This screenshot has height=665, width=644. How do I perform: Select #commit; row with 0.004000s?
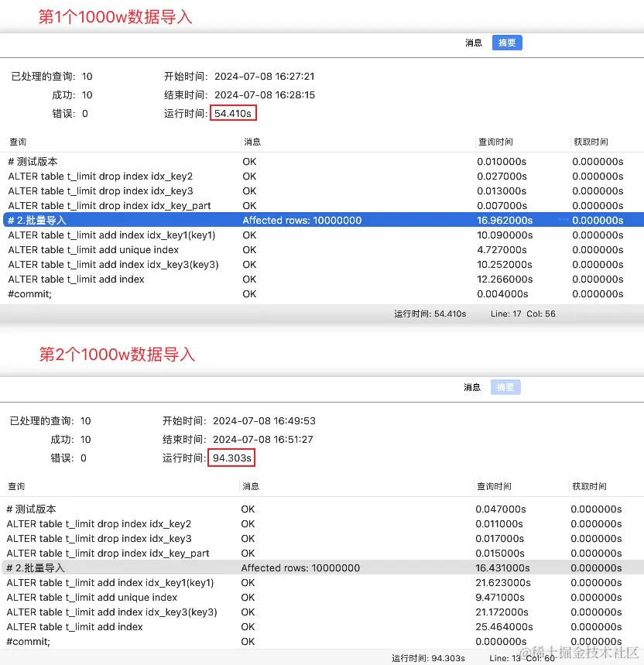pyautogui.click(x=324, y=294)
